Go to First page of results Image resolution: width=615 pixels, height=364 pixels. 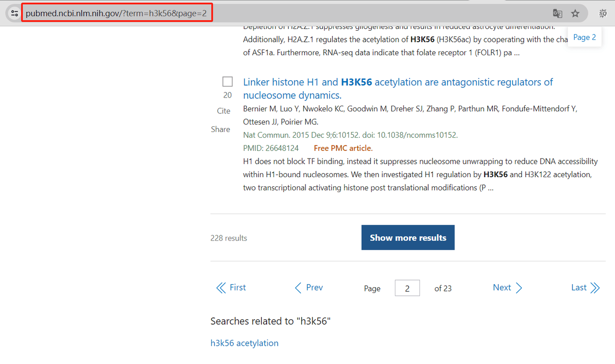click(231, 288)
